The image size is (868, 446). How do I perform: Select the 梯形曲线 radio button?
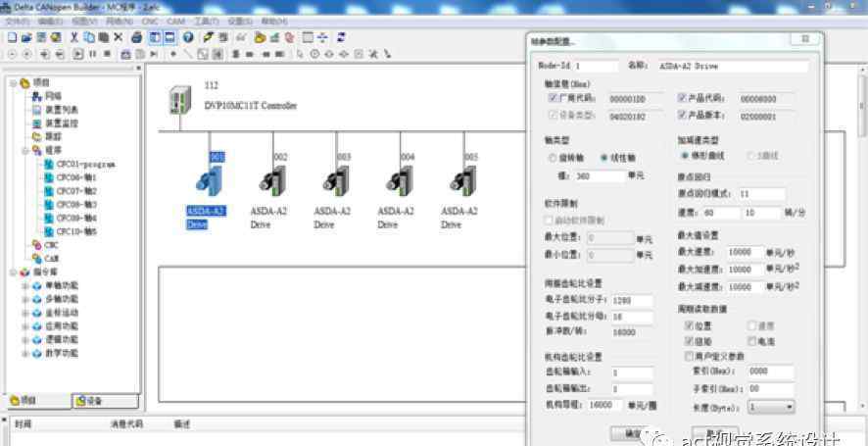[x=686, y=156]
